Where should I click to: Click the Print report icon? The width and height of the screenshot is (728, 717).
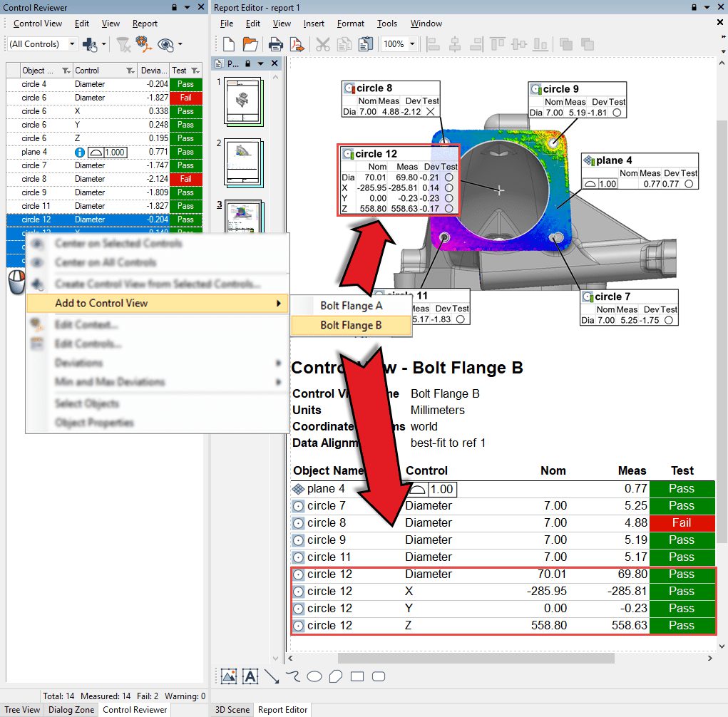[x=276, y=44]
